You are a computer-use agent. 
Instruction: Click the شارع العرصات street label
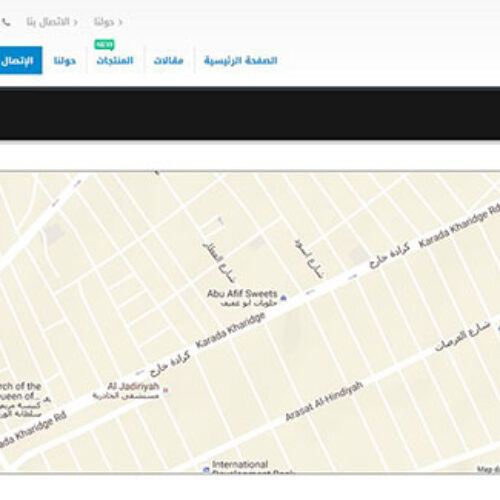click(462, 336)
